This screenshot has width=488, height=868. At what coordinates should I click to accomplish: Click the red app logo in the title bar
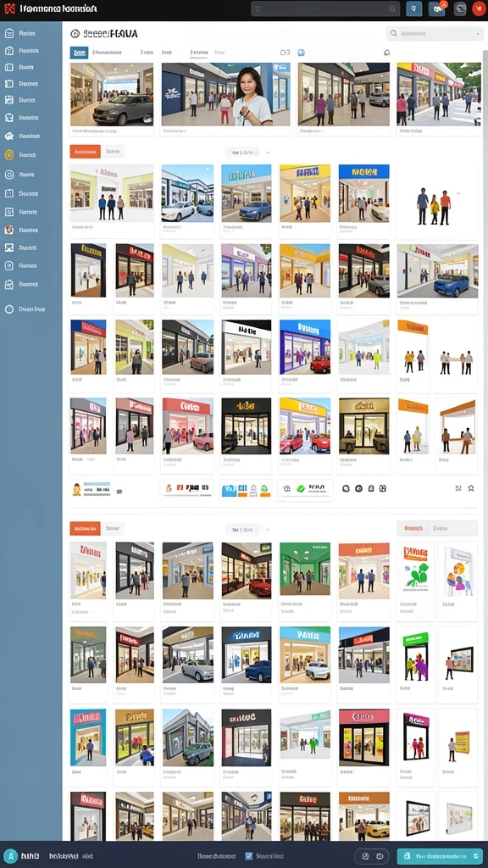pos(9,8)
